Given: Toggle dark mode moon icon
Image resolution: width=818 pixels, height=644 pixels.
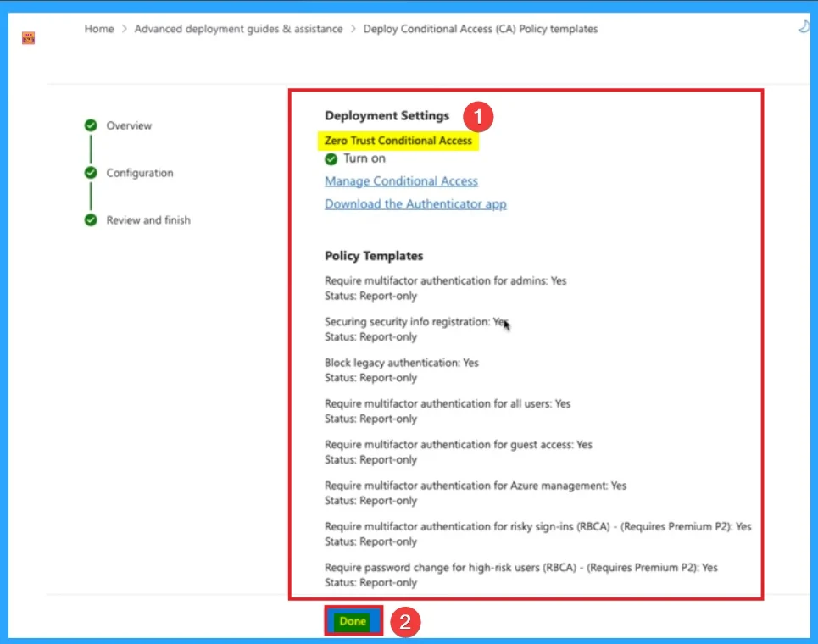Looking at the screenshot, I should coord(804,26).
